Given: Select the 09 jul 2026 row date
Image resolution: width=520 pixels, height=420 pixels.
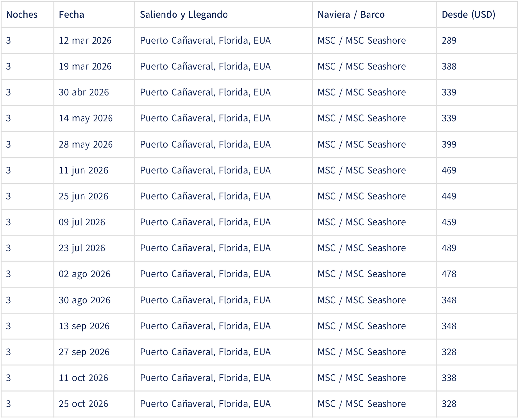Looking at the screenshot, I should (x=82, y=222).
